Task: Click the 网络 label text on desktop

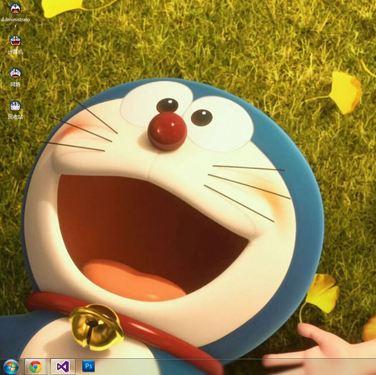Action: tap(15, 84)
